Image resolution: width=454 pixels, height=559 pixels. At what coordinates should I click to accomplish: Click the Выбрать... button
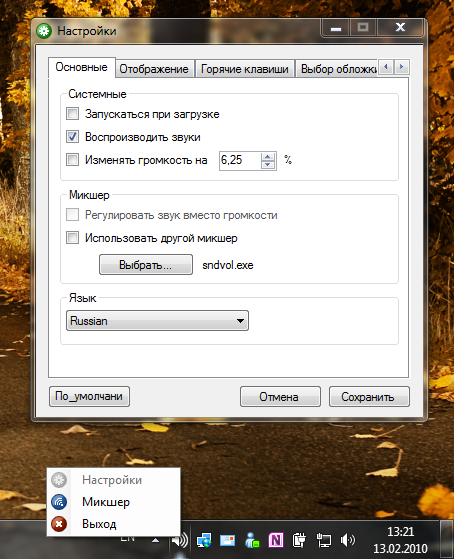point(146,265)
